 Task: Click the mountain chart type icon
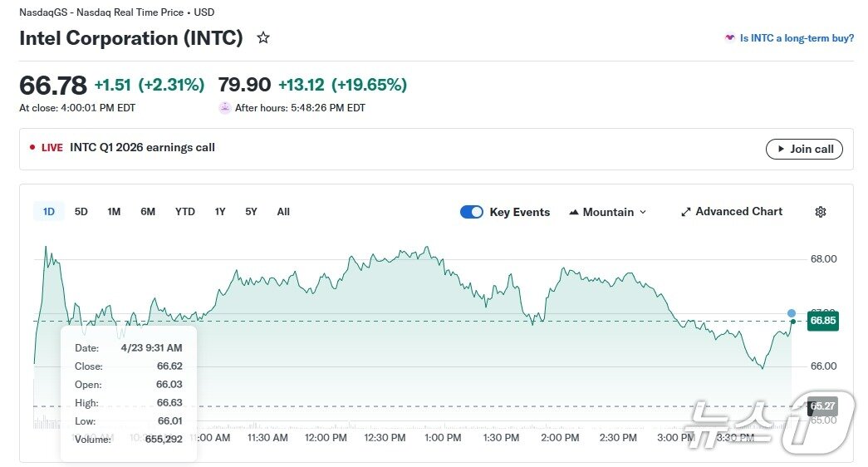(x=574, y=212)
